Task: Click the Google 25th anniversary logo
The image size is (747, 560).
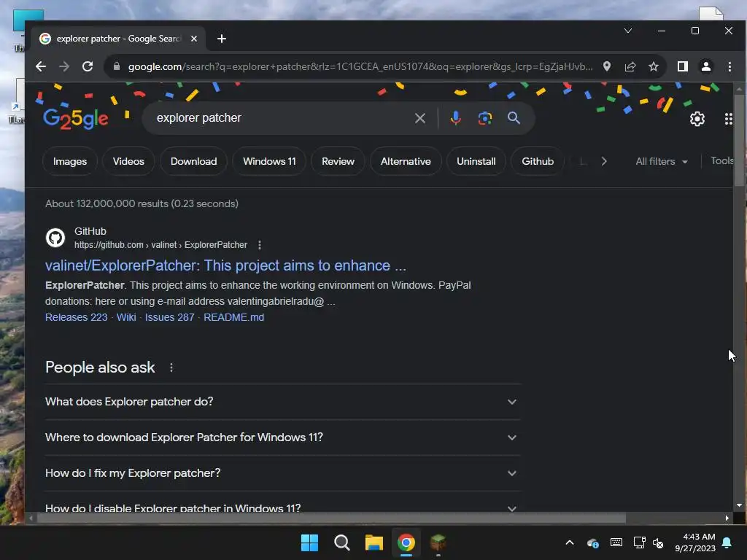Action: (76, 119)
